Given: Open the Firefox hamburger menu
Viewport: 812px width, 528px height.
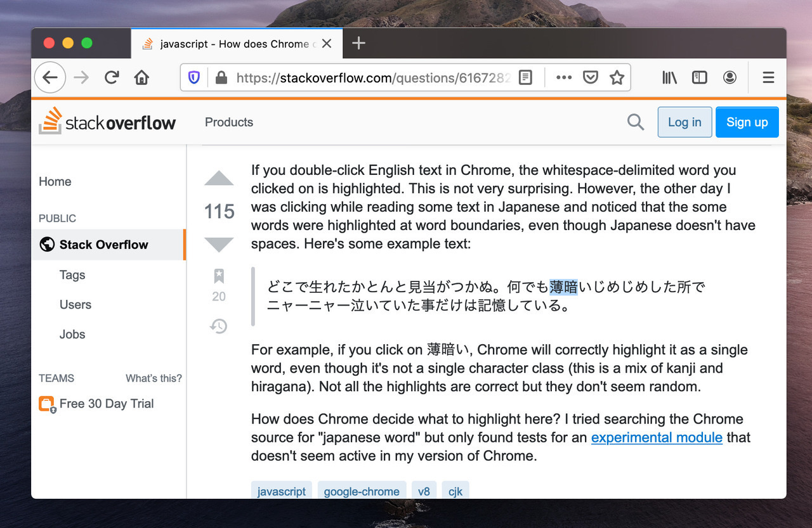Looking at the screenshot, I should point(768,77).
